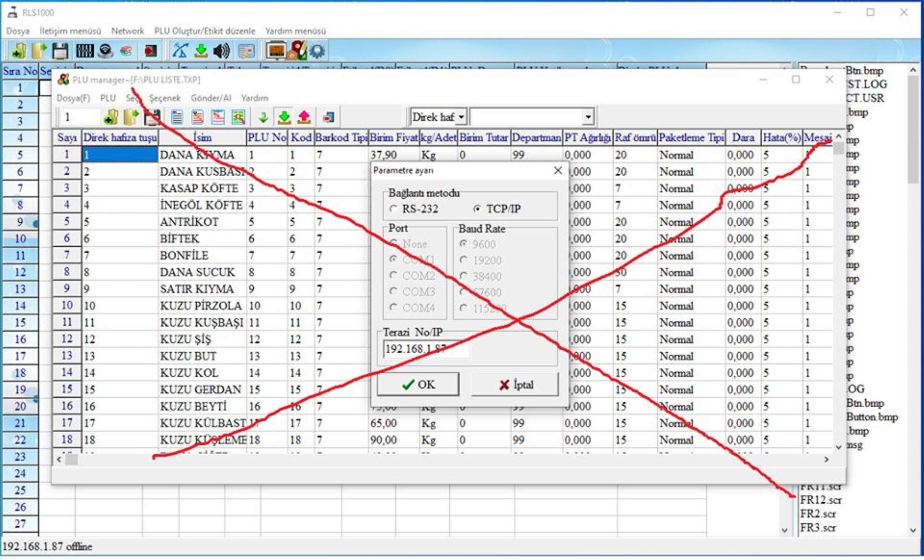Select the FR12.scr file in file list

click(821, 500)
